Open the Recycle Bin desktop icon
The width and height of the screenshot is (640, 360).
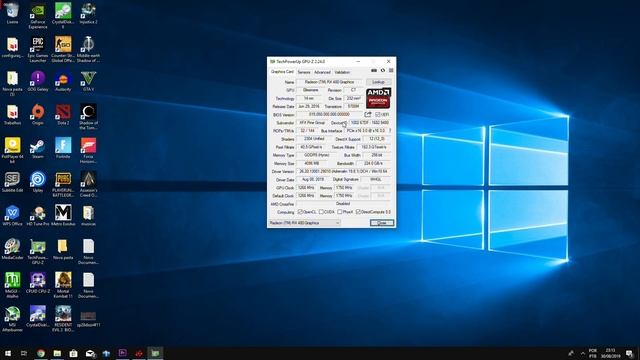13,13
